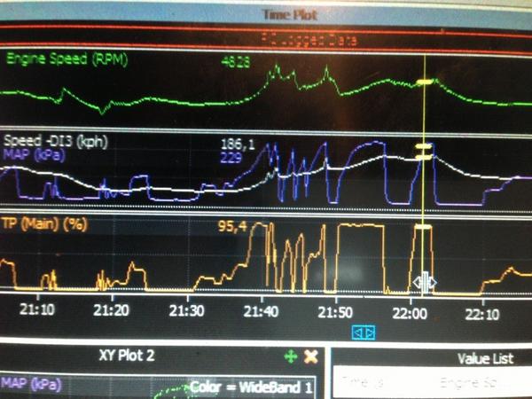This screenshot has height=399, width=532.
Task: Close XY Plot 2 with the X icon
Action: (311, 357)
